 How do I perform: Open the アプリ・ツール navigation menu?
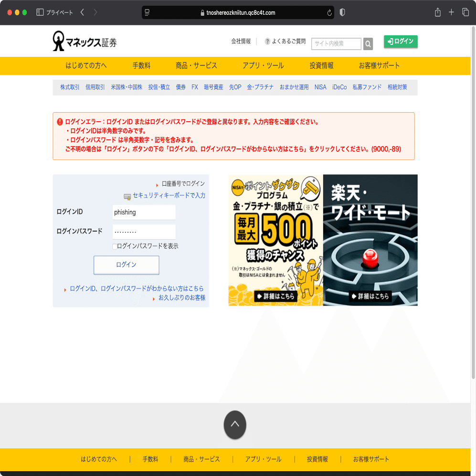tap(263, 66)
